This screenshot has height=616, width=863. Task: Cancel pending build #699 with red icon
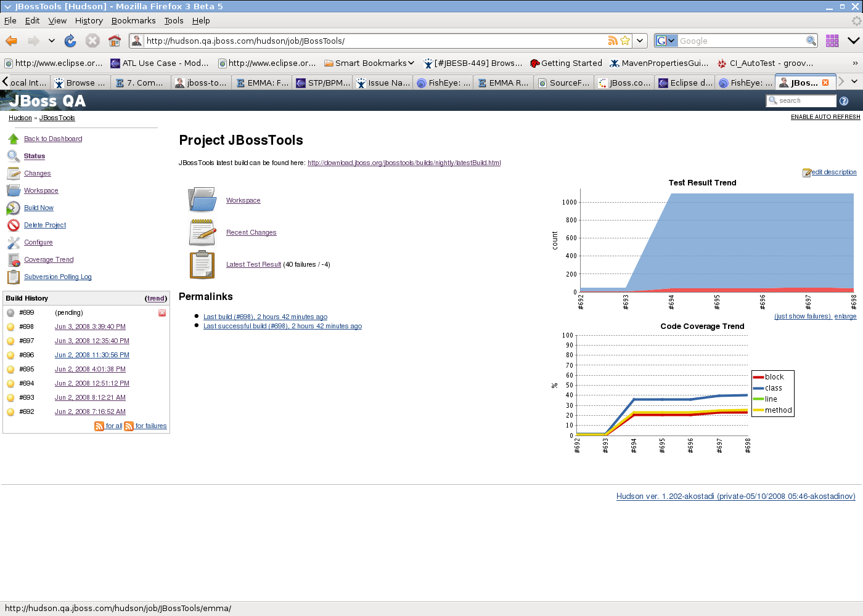(x=162, y=313)
